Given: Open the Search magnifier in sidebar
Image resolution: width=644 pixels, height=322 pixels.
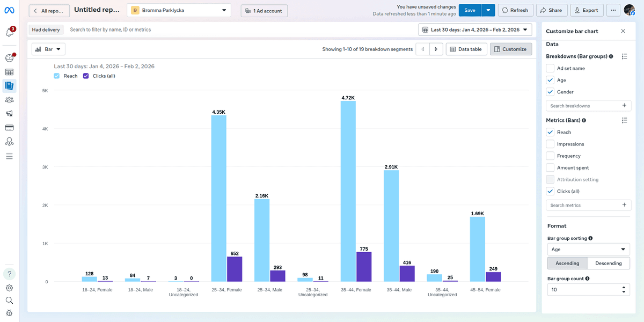Looking at the screenshot, I should click(10, 301).
